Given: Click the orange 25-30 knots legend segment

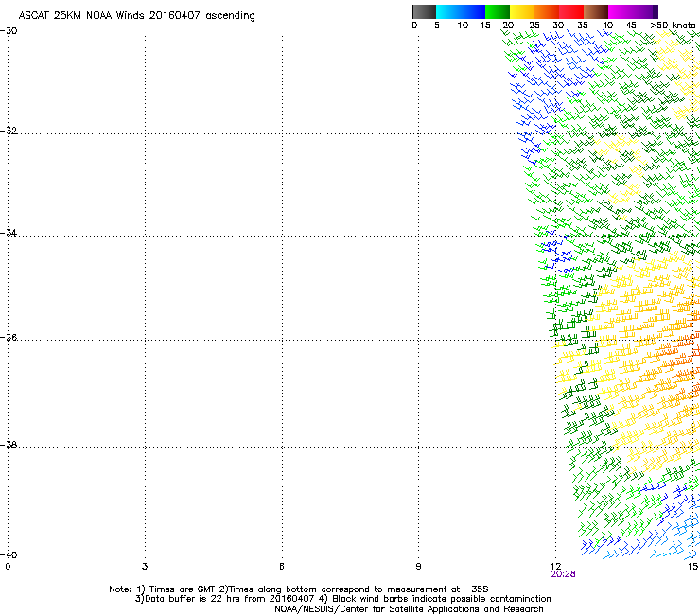Looking at the screenshot, I should (x=547, y=11).
